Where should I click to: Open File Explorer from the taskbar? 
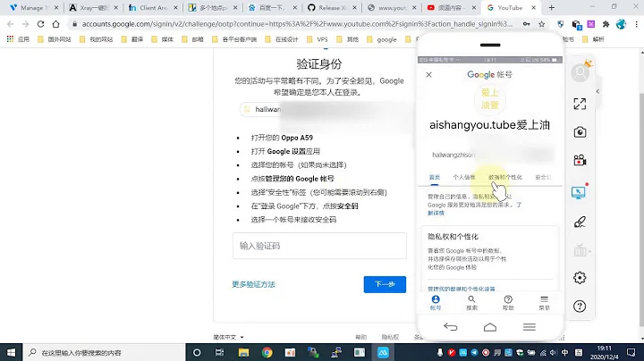click(243, 352)
